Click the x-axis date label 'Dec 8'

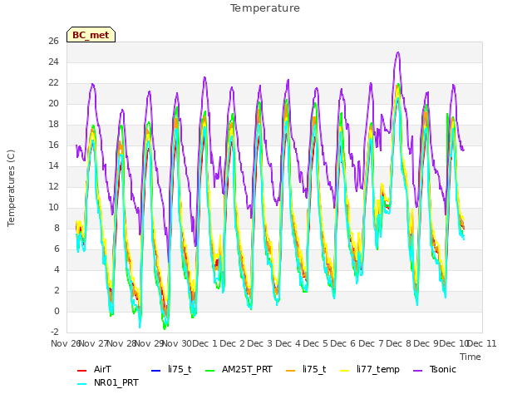(x=399, y=343)
